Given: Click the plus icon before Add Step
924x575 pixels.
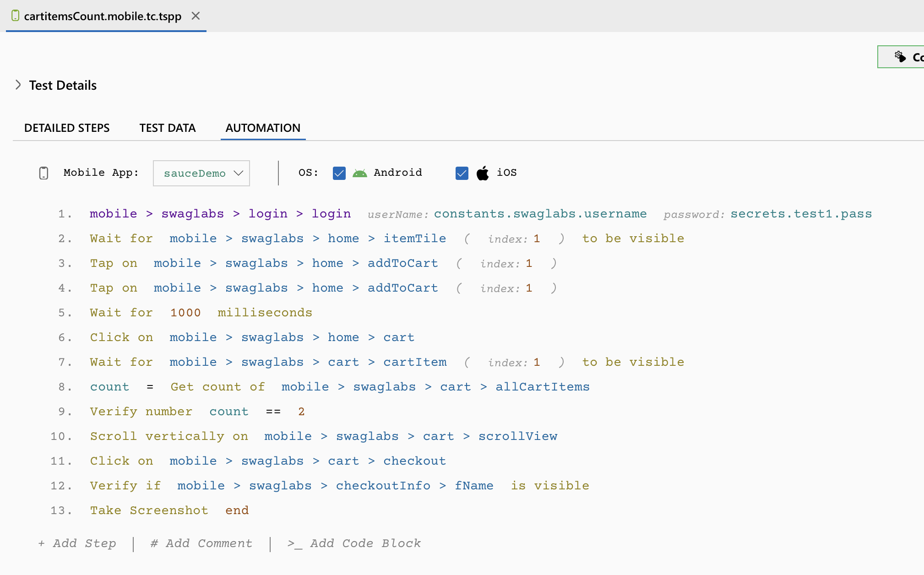Looking at the screenshot, I should coord(42,543).
